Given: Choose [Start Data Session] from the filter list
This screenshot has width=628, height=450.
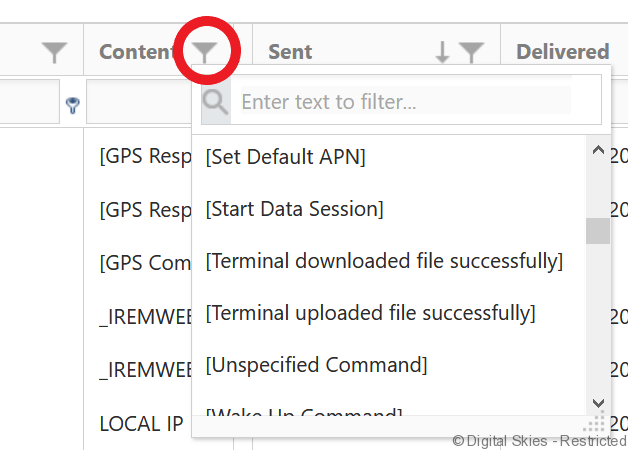Looking at the screenshot, I should (x=294, y=209).
